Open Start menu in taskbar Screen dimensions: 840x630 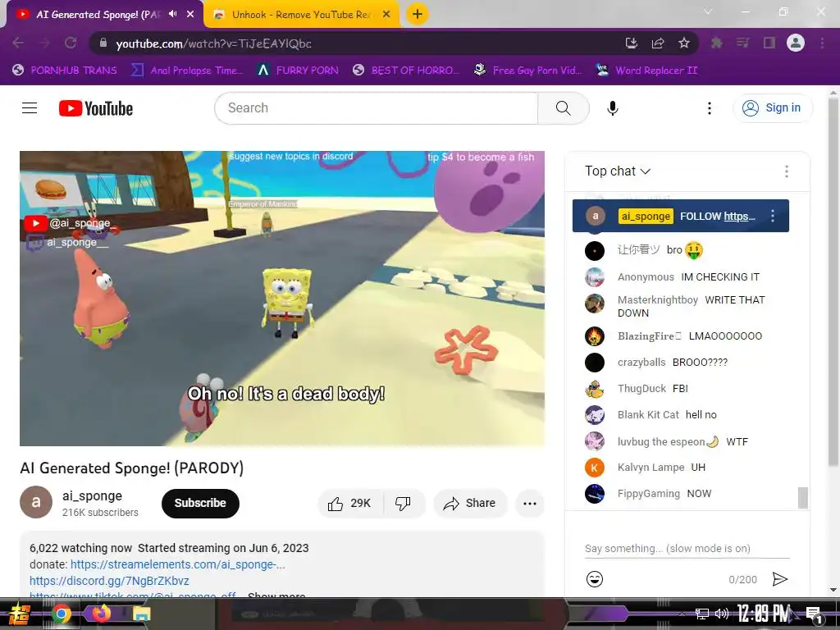[20, 614]
